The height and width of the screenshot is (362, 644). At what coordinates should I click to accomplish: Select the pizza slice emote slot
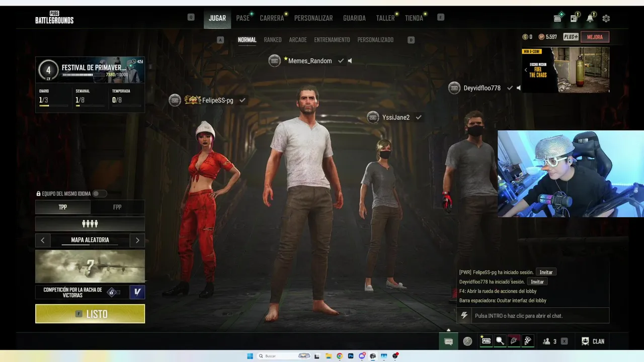click(x=527, y=341)
